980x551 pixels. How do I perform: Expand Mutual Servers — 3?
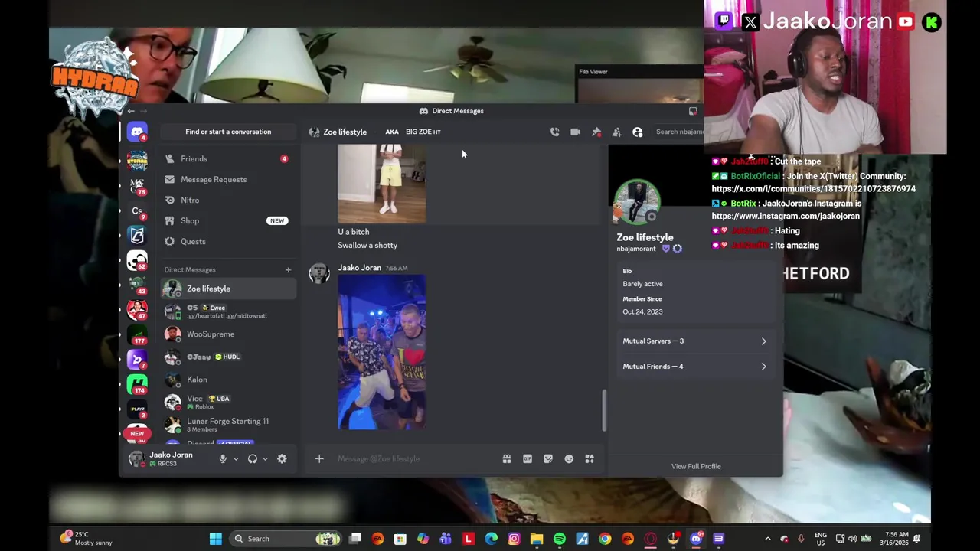tap(695, 341)
